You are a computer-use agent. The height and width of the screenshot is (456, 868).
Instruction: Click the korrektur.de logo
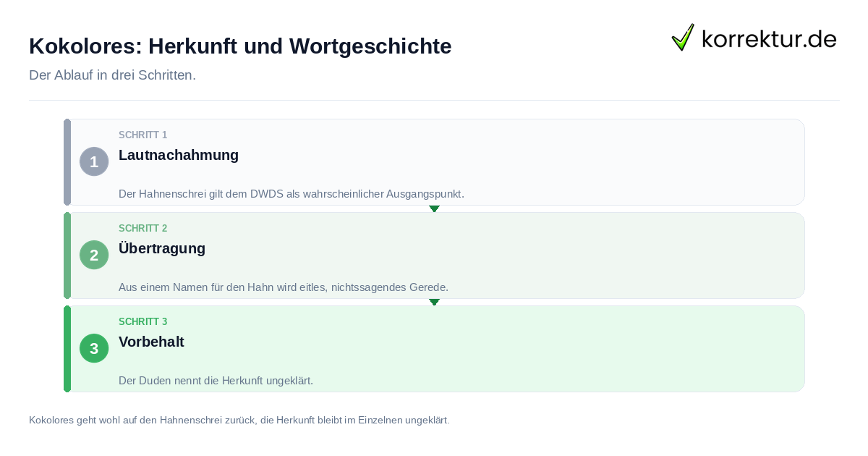click(754, 38)
